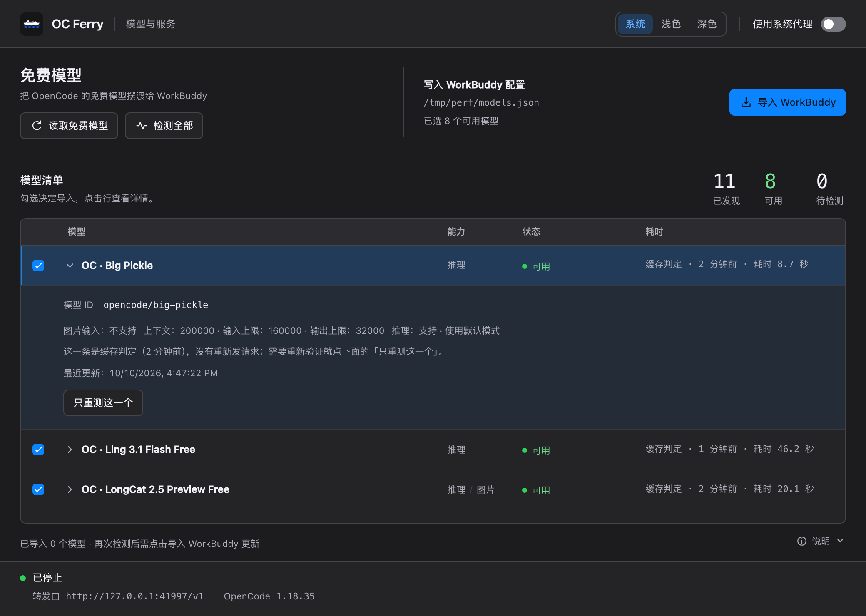The height and width of the screenshot is (616, 866).
Task: Click the opencode/big-pickle model ID
Action: (156, 305)
